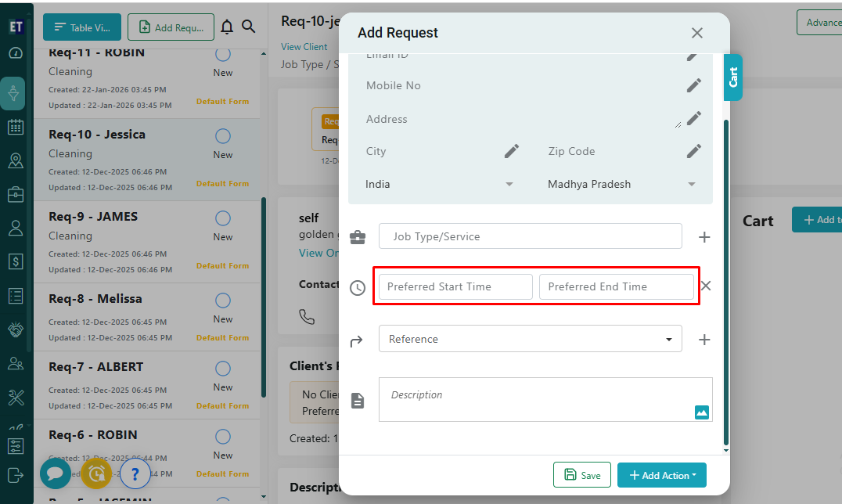
Task: Open the India country dropdown
Action: tap(440, 185)
